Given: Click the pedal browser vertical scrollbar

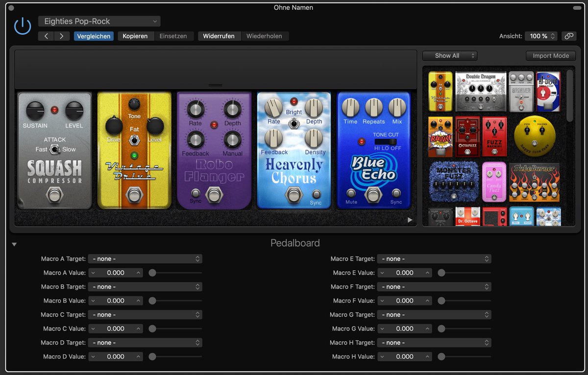Looking at the screenshot, I should [x=569, y=95].
